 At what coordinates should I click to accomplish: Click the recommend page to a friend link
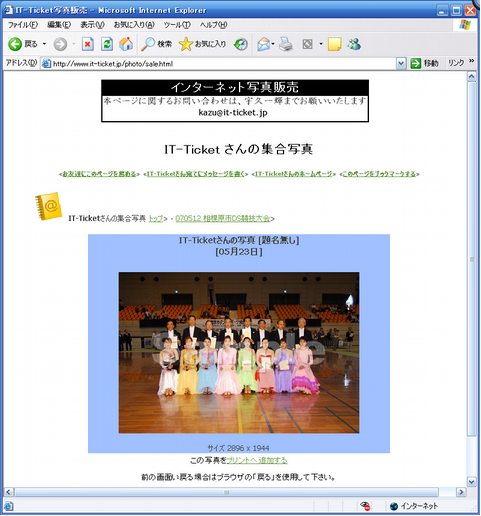click(99, 174)
